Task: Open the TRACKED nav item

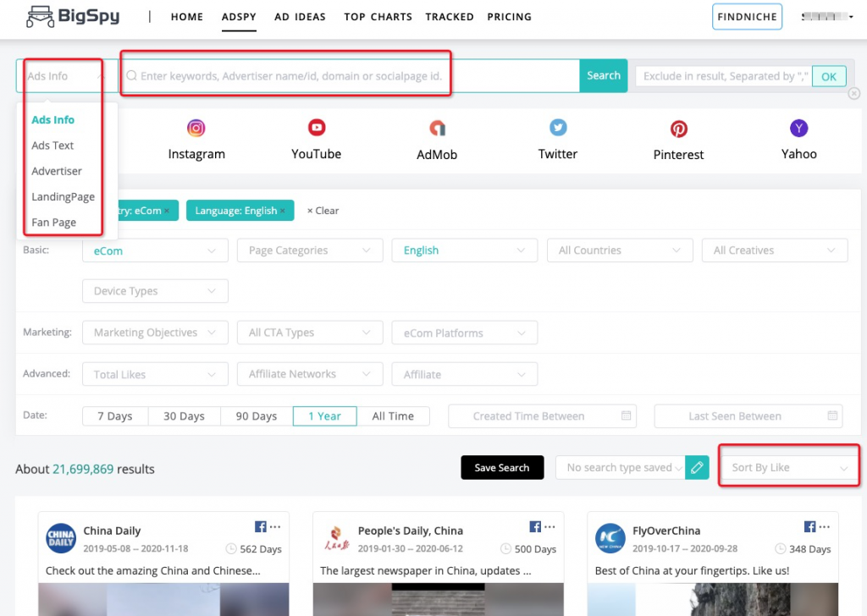Action: point(450,17)
